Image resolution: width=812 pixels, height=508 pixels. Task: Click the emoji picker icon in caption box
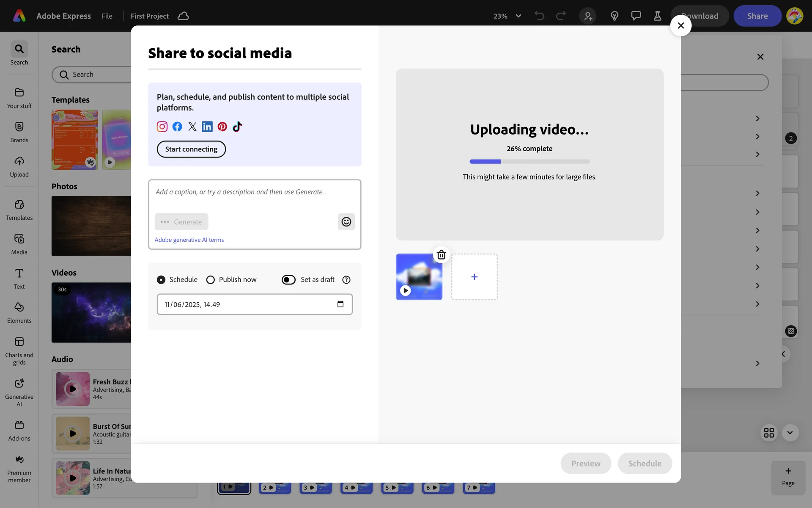[x=346, y=222]
